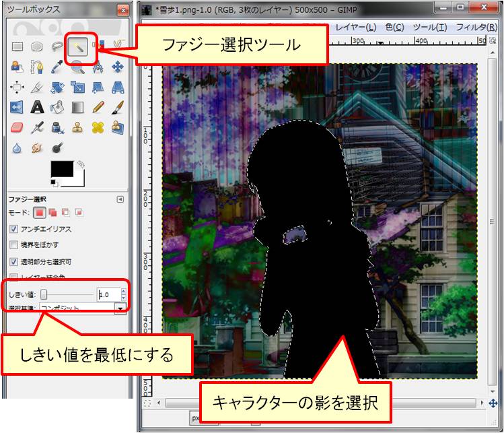The height and width of the screenshot is (433, 504).
Task: Pick the Eraser tool
Action: (17, 127)
